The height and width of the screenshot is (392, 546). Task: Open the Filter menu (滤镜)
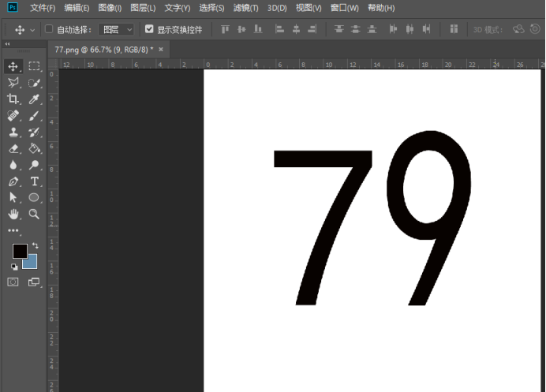pyautogui.click(x=245, y=8)
